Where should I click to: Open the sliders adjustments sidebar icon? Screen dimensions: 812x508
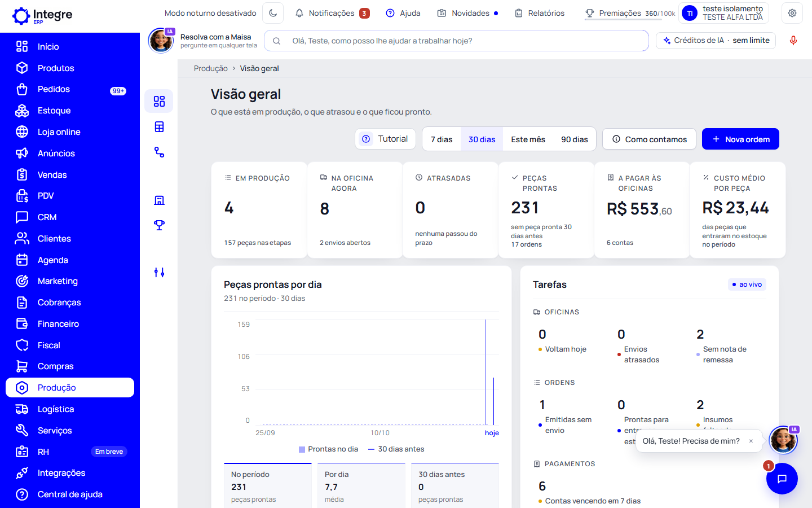pos(159,273)
